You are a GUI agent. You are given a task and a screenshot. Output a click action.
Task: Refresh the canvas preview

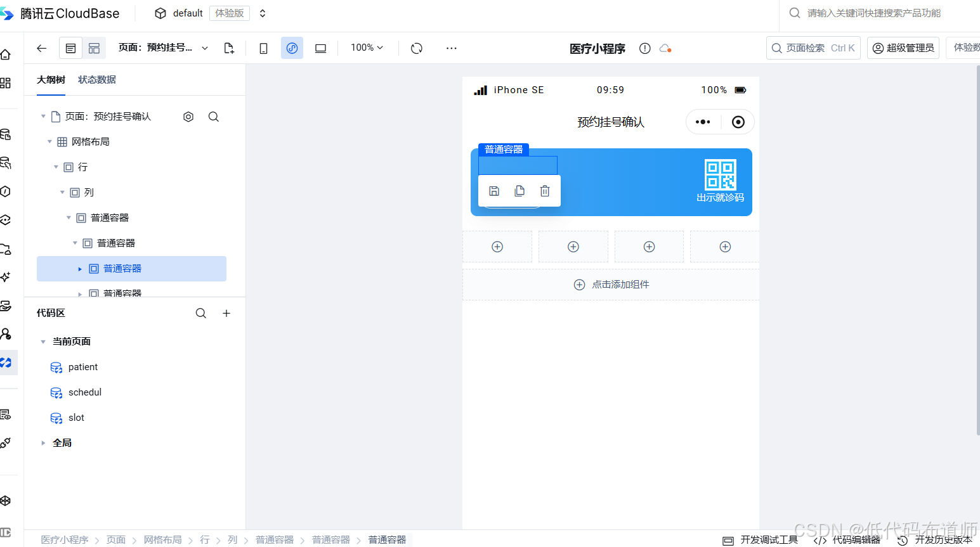(417, 48)
